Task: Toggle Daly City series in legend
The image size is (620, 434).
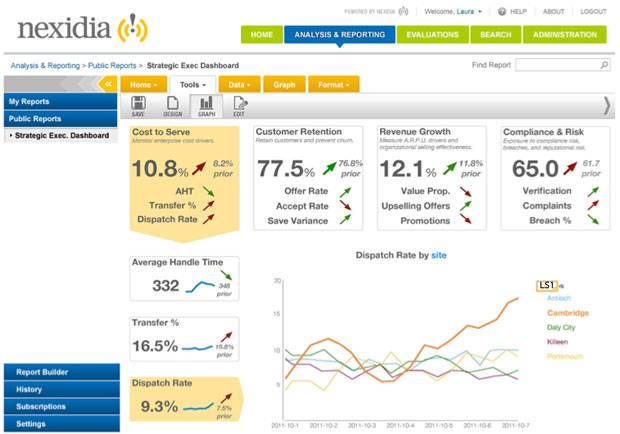Action: coord(561,327)
